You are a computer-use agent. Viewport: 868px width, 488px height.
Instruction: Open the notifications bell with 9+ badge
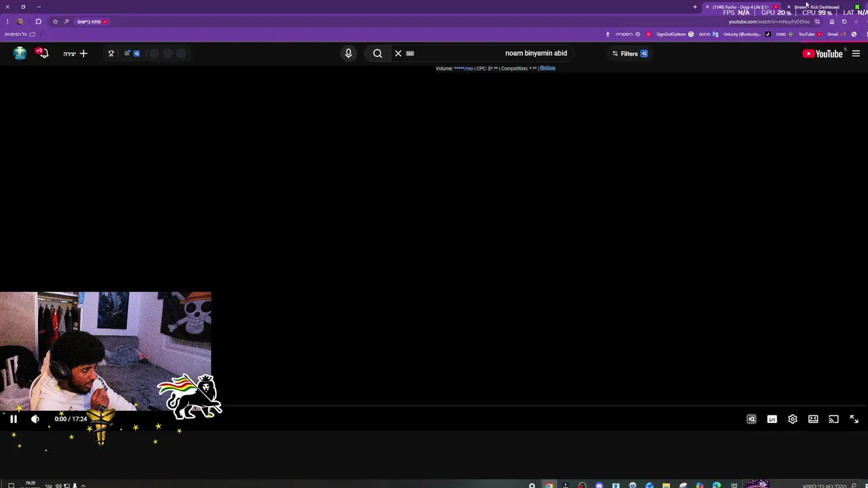pyautogui.click(x=43, y=53)
